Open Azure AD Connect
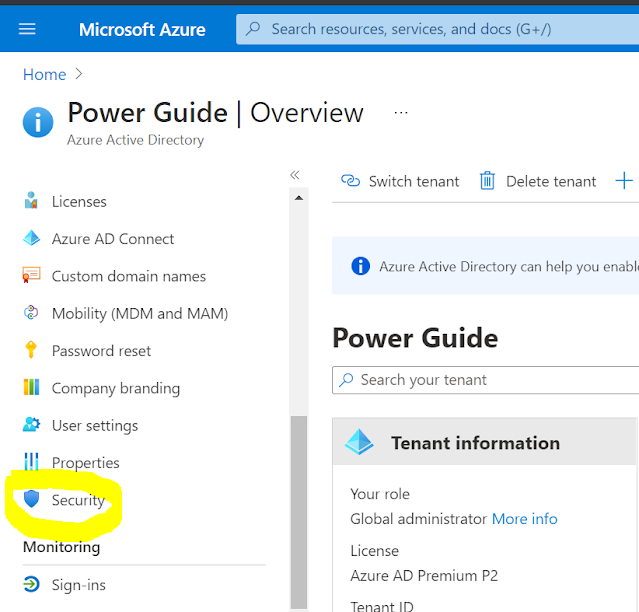The width and height of the screenshot is (639, 612). pyautogui.click(x=113, y=239)
